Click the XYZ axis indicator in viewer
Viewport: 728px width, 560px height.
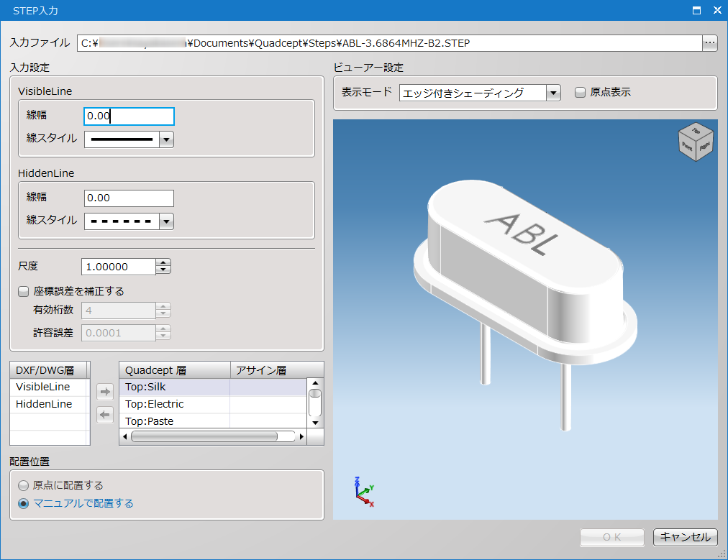pyautogui.click(x=364, y=492)
